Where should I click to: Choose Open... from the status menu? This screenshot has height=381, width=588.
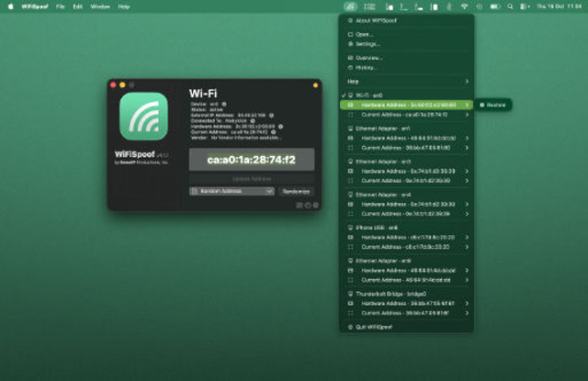406,35
